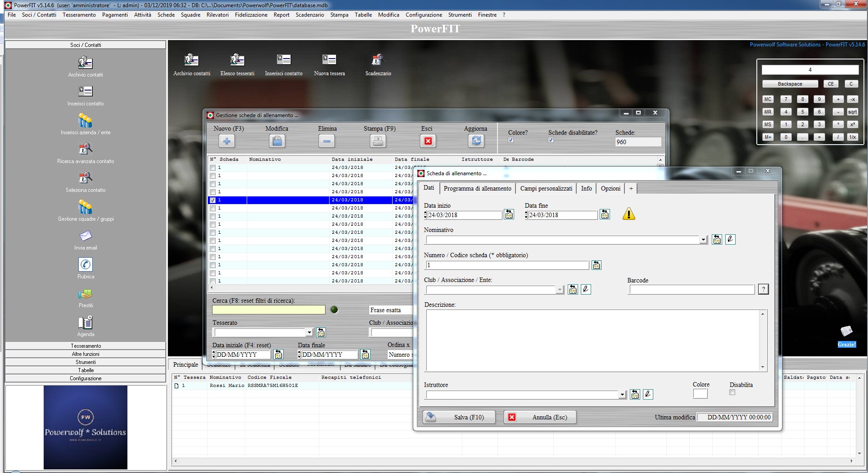Expand the Altre funzioni sidebar section
This screenshot has width=868, height=473.
coord(86,354)
